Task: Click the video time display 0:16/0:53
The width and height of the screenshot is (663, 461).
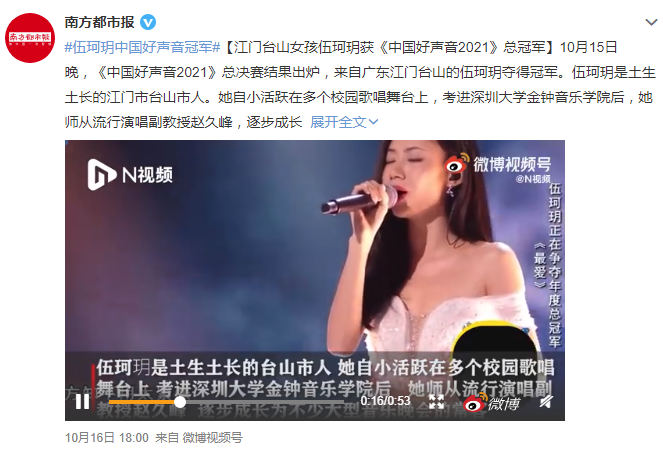Action: tap(385, 401)
